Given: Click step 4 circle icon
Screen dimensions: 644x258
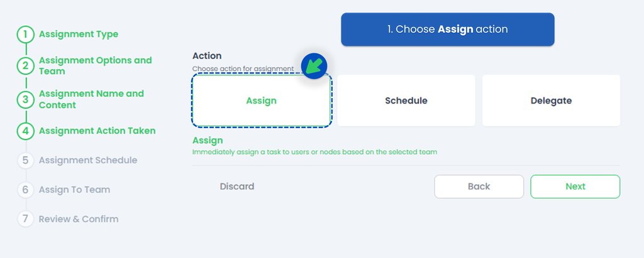Looking at the screenshot, I should [25, 131].
